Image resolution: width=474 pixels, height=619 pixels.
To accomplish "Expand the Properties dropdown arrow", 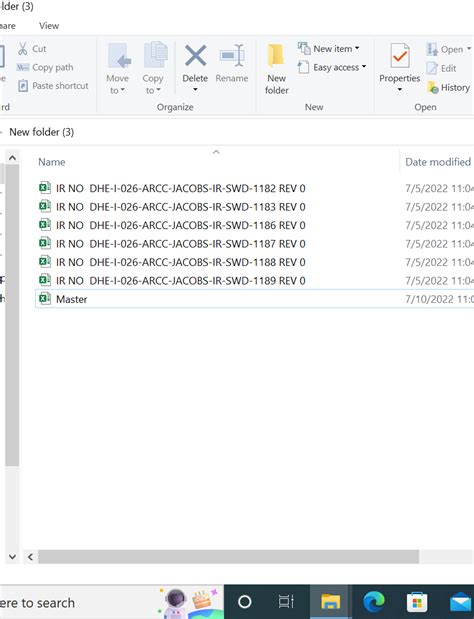I will pos(400,90).
